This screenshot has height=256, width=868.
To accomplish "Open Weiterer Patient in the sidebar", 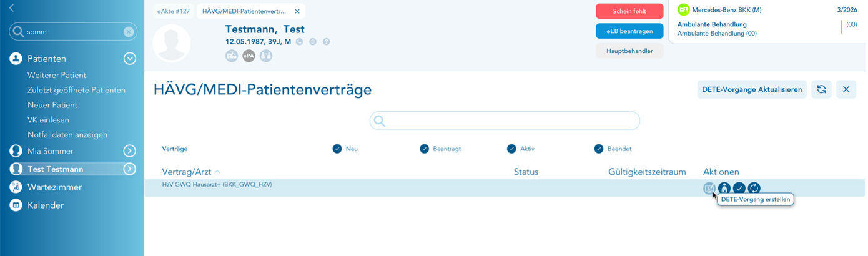I will point(57,75).
